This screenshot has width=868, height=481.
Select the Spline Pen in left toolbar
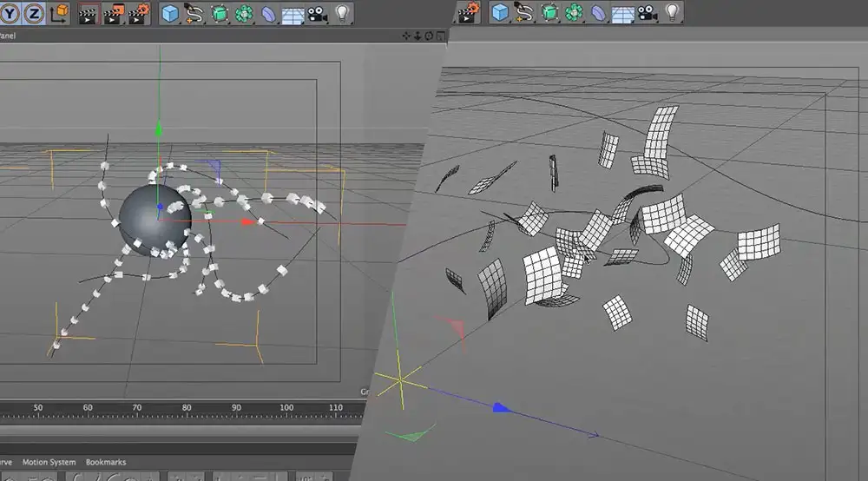point(194,14)
